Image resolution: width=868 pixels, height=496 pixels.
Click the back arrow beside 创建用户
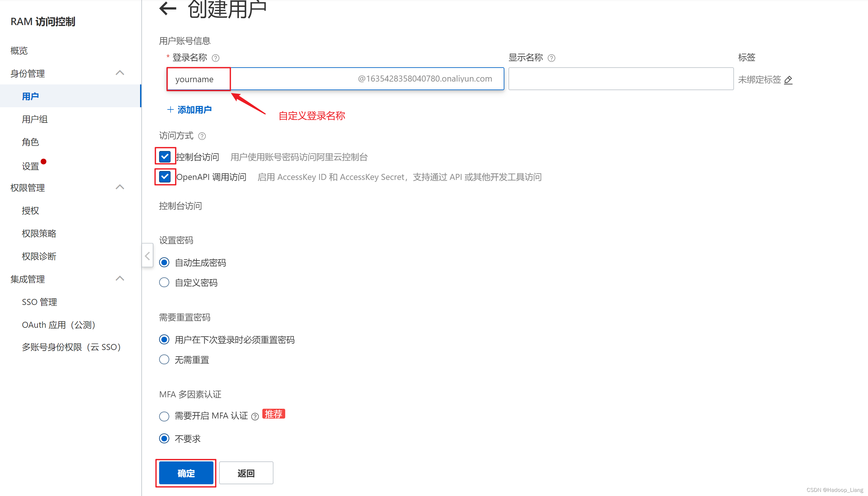[168, 8]
